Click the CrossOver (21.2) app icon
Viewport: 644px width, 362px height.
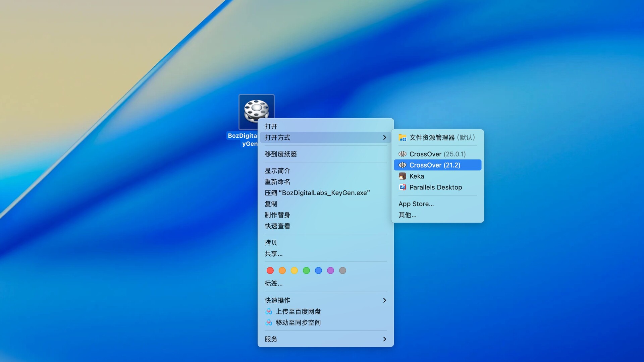click(x=402, y=165)
